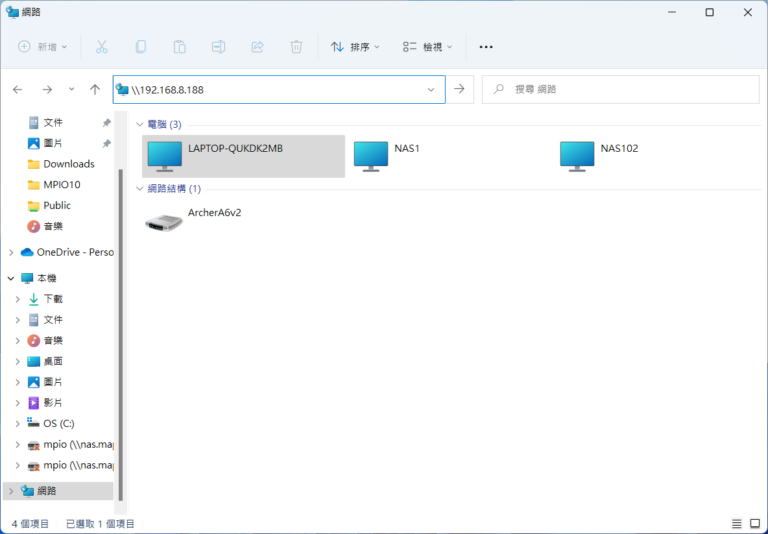Open 文件 under 本機
Screen dimensions: 768x534
(45, 320)
